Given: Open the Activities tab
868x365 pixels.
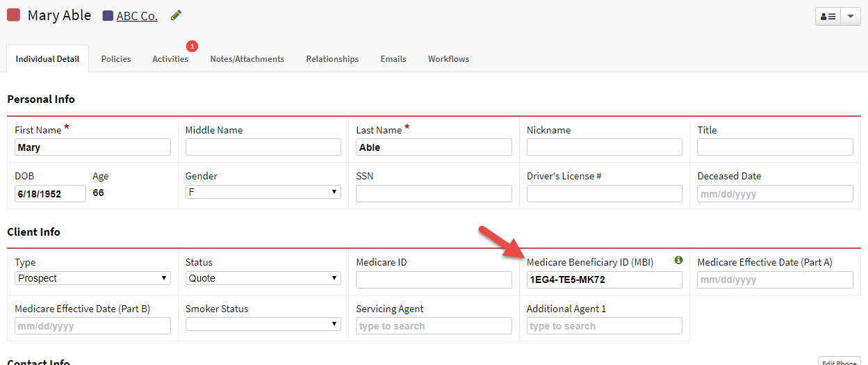Looking at the screenshot, I should 170,59.
